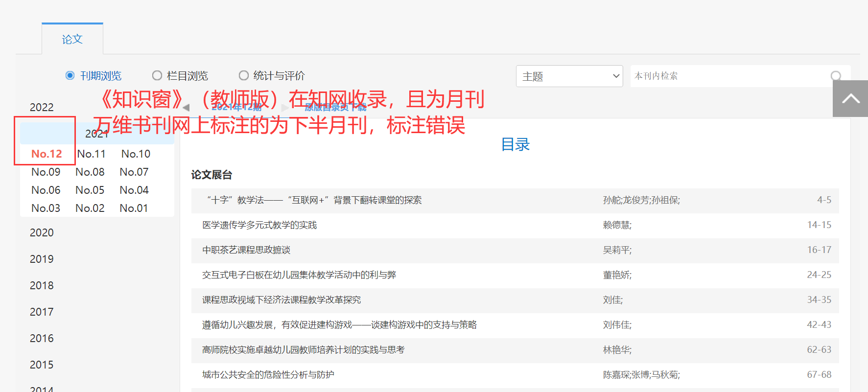868x392 pixels.
Task: Expand the 2022 year list
Action: coord(42,107)
